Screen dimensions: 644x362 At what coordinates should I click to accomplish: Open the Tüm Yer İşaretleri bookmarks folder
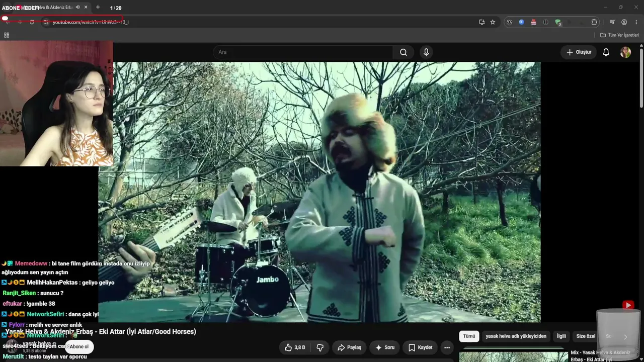(619, 35)
